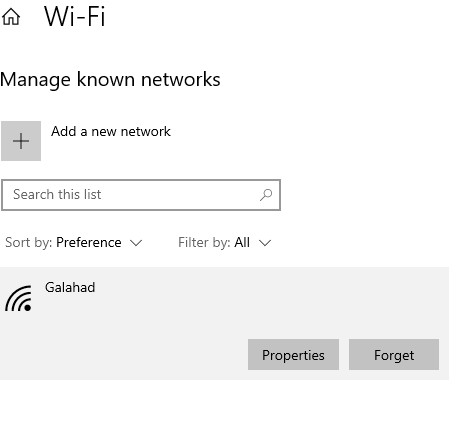Click the All filter value text
Screen dimensions: 466x448
click(242, 242)
